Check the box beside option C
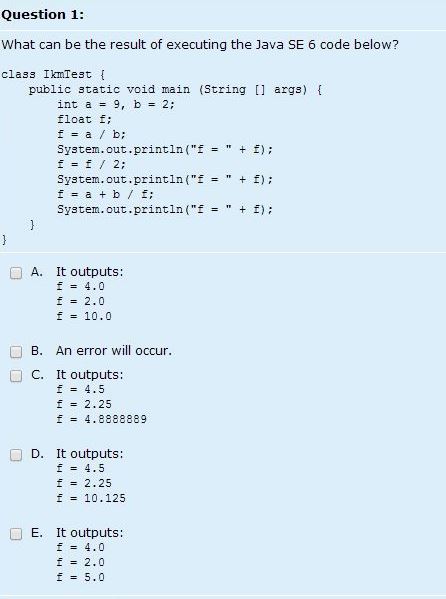This screenshot has width=446, height=599. tap(16, 376)
